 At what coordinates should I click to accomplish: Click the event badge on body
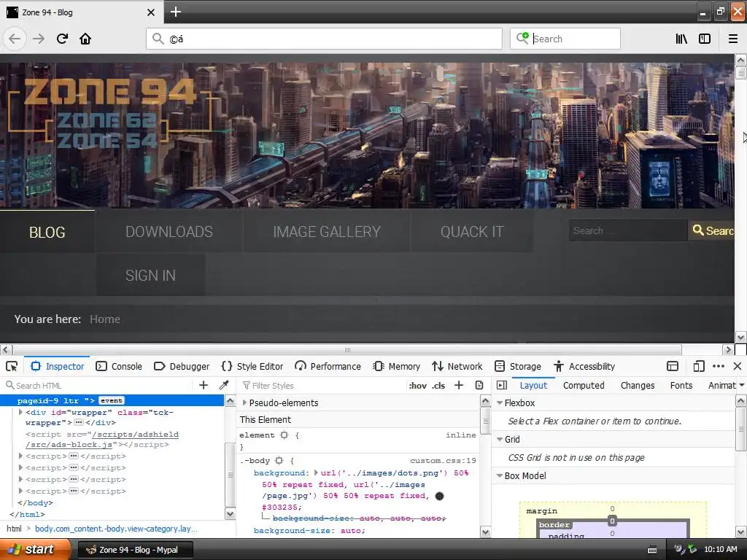click(112, 400)
